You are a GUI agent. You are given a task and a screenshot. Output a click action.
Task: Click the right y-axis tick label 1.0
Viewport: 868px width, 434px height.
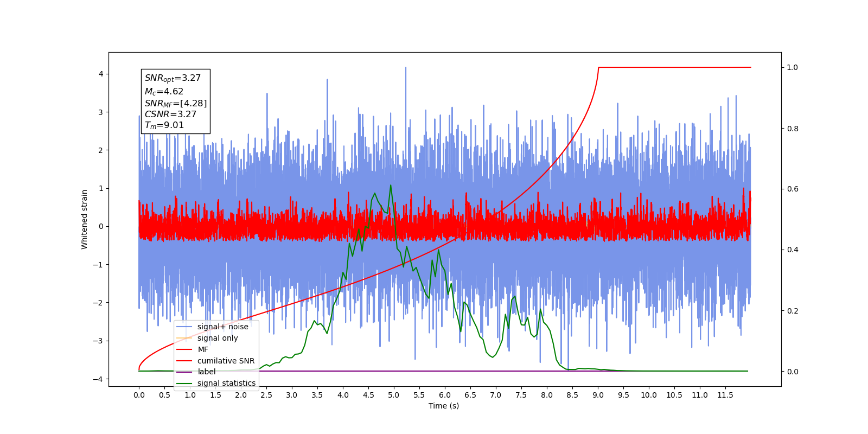click(x=793, y=67)
